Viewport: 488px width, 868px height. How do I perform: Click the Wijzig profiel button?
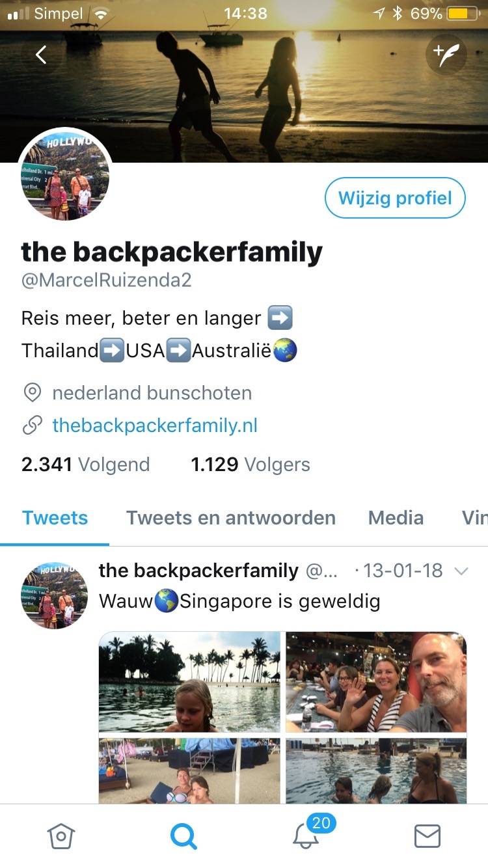[x=395, y=198]
